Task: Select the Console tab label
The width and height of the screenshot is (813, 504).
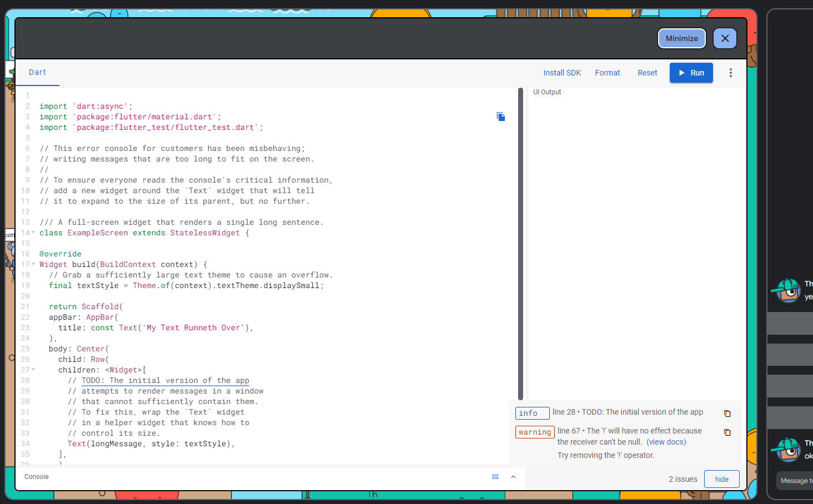Action: point(36,476)
